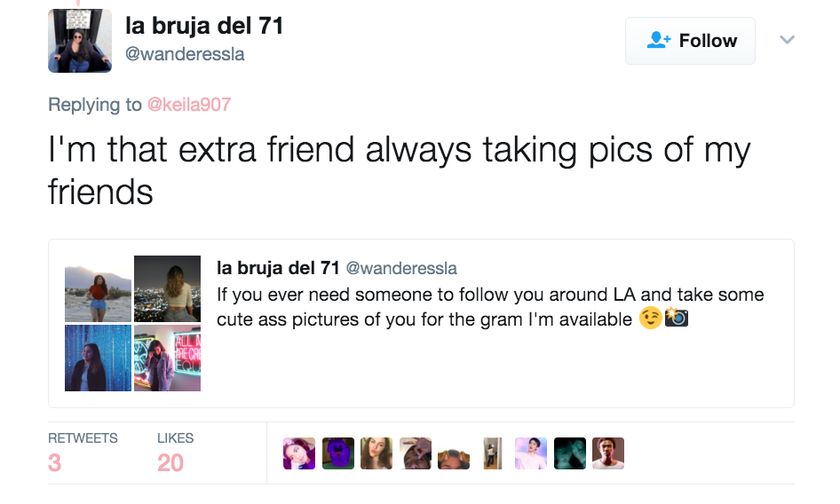Expand the tweet options chevron

point(787,40)
